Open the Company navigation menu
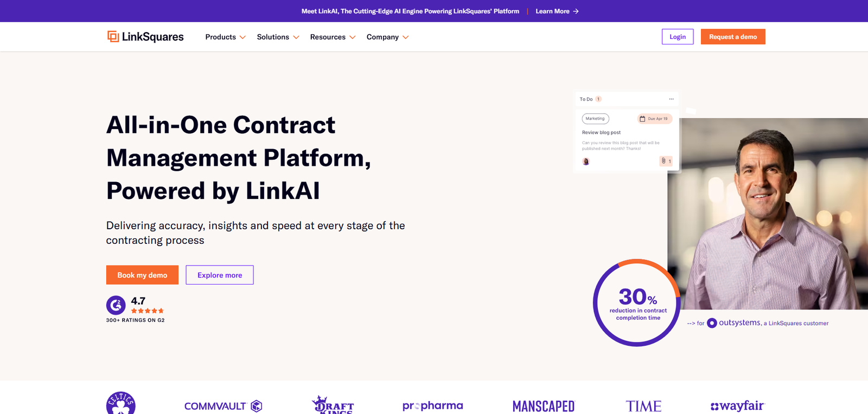This screenshot has height=414, width=868. [x=387, y=37]
